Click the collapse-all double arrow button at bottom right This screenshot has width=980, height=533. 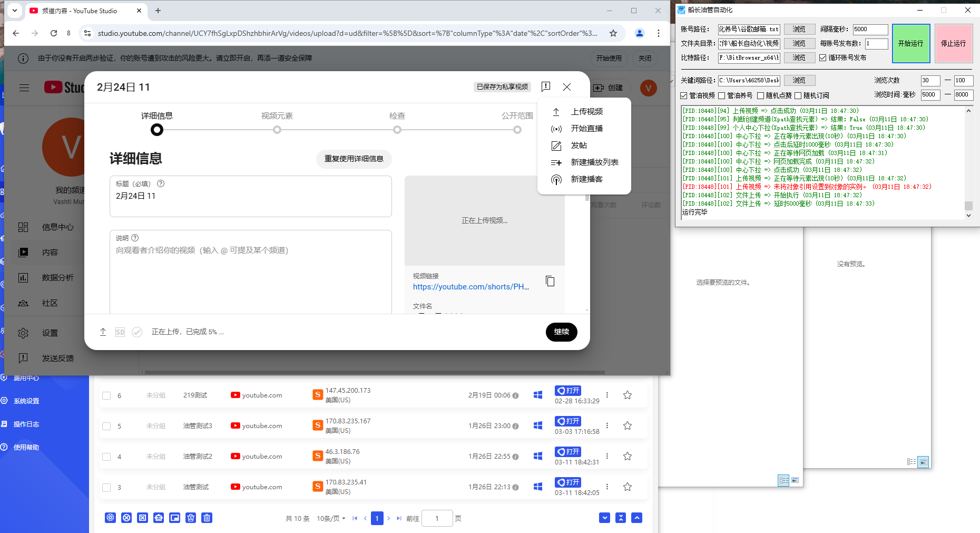coord(621,518)
